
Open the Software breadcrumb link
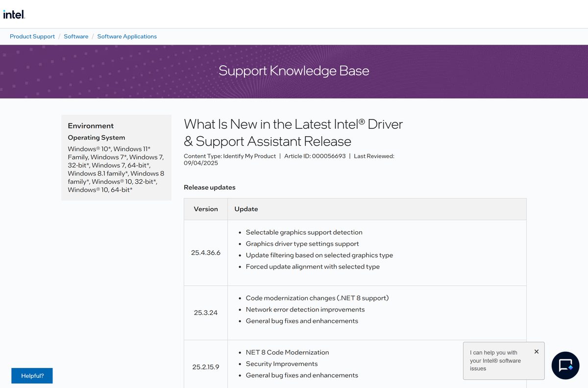[x=76, y=36]
